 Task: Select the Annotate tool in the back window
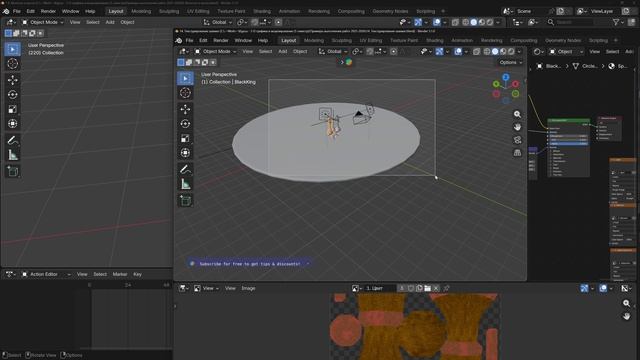[x=13, y=140]
